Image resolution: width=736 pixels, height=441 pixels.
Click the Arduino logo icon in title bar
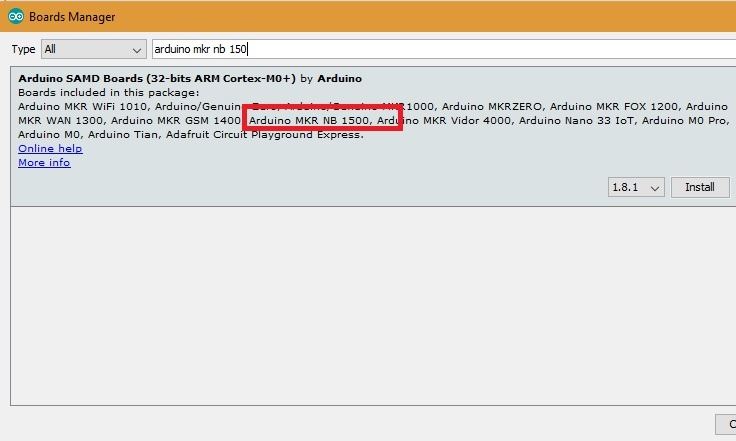15,17
